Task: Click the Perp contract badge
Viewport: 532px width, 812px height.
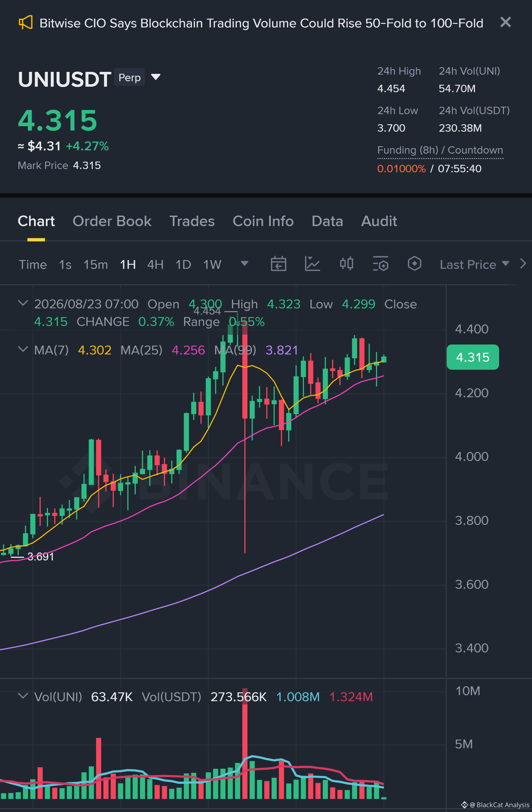Action: click(130, 77)
